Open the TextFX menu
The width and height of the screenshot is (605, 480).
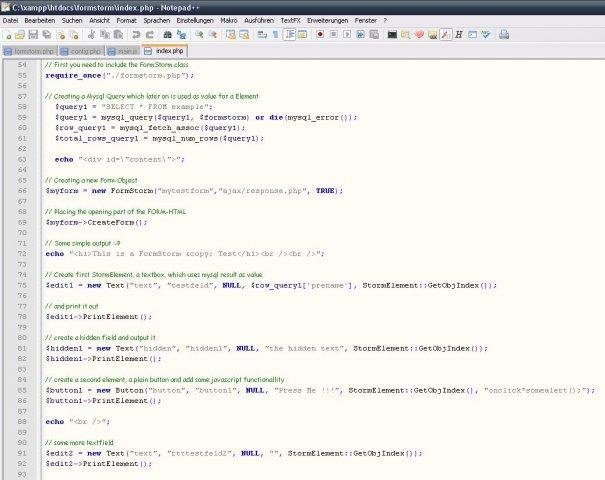click(290, 20)
